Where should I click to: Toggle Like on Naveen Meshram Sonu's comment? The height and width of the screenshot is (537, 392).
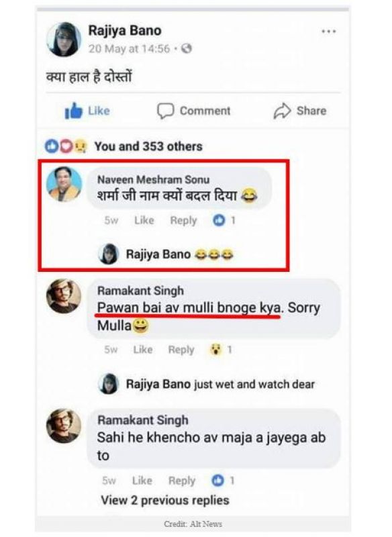[142, 220]
